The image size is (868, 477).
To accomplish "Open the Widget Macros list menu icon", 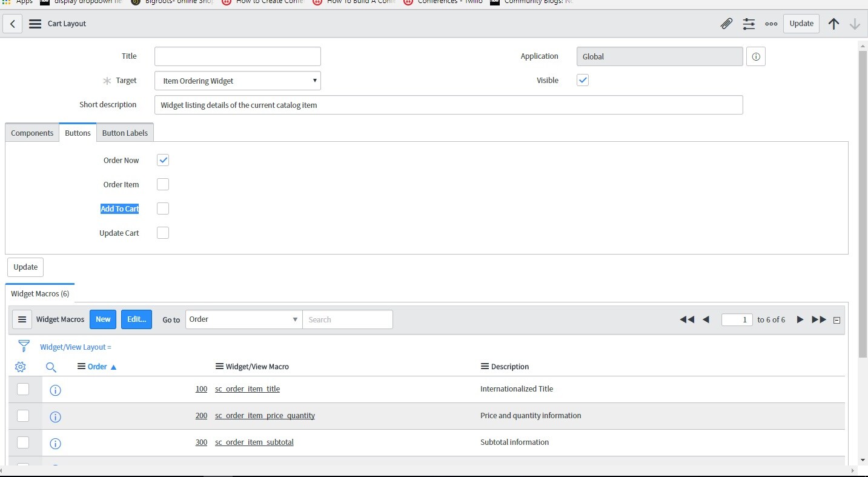I will [22, 319].
